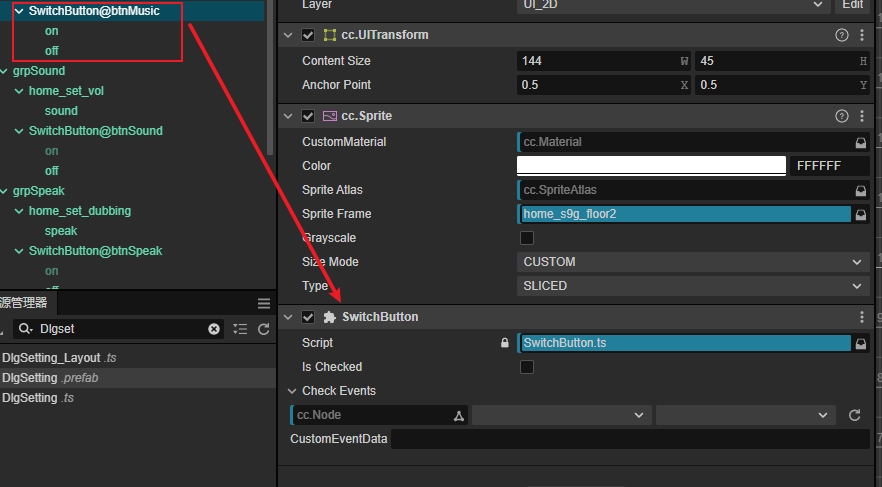Click the Content Size width field 144

604,61
